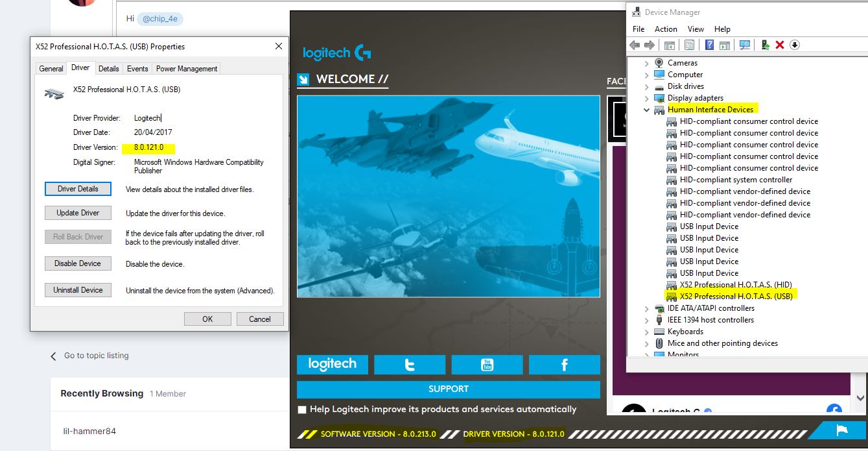Screen dimensions: 868x451
Task: Click the Driver Provider value Logitech
Action: tap(147, 118)
